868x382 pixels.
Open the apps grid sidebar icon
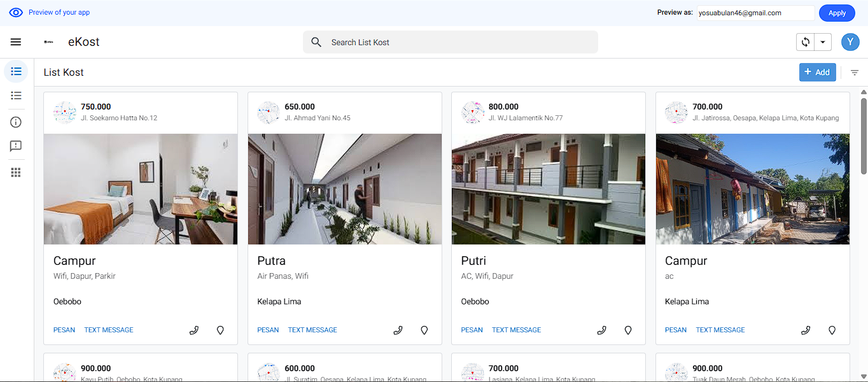(x=16, y=173)
